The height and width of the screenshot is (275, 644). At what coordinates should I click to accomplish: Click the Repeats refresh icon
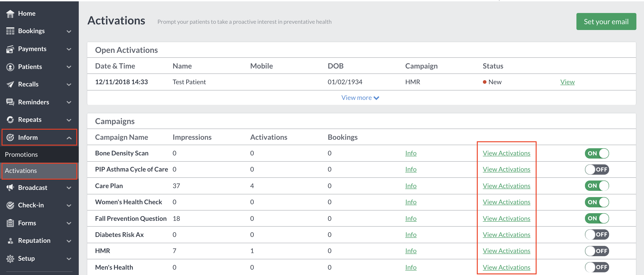tap(10, 120)
